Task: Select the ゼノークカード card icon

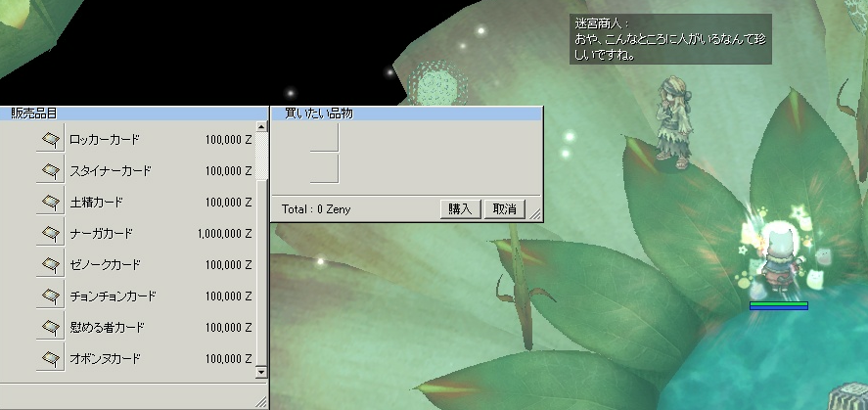Action: [x=50, y=265]
